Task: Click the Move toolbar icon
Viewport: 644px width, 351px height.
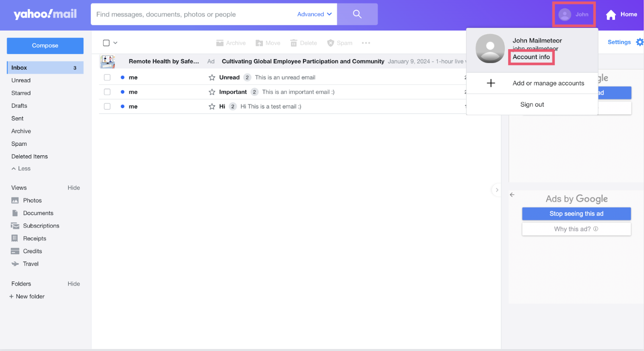Action: 259,43
